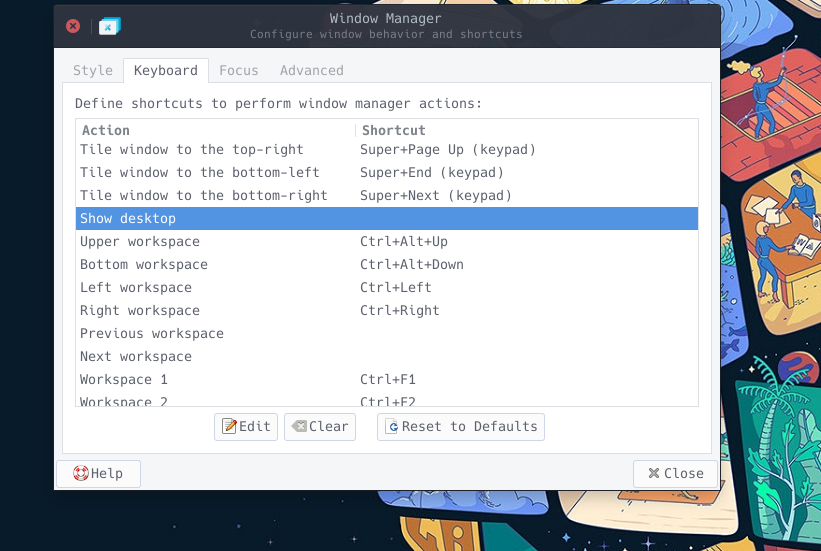Viewport: 821px width, 551px height.
Task: Select the Keyboard tab
Action: click(166, 70)
